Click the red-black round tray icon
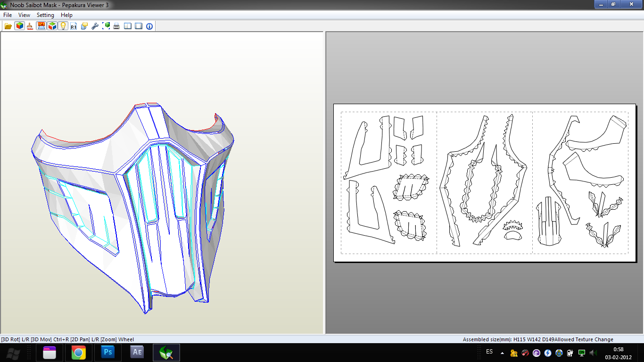This screenshot has height=362, width=644. (525, 353)
